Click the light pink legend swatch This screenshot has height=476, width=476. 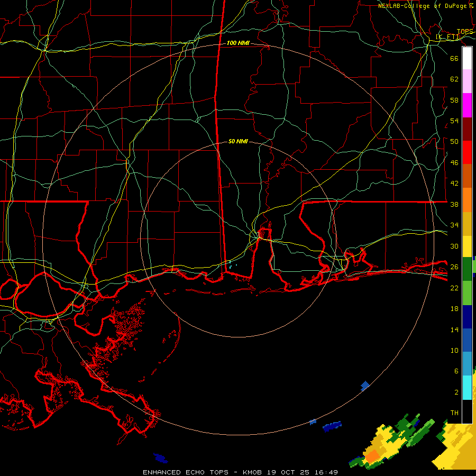467,81
